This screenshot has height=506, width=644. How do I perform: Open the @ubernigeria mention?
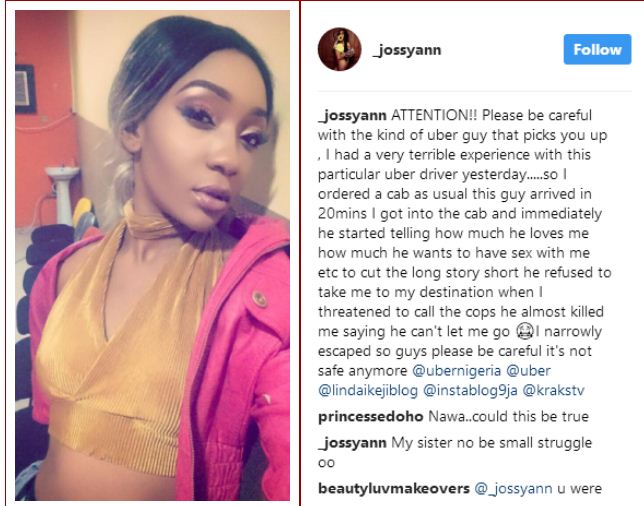click(456, 370)
